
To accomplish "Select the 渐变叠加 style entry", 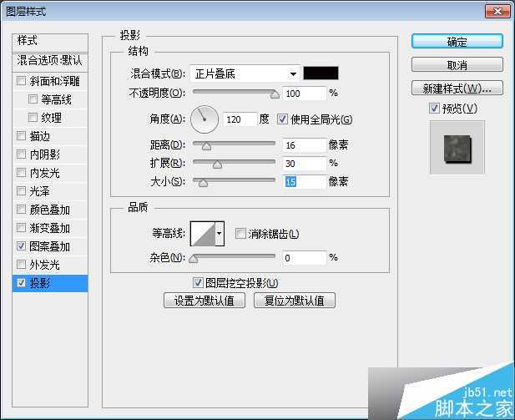I will [x=50, y=229].
